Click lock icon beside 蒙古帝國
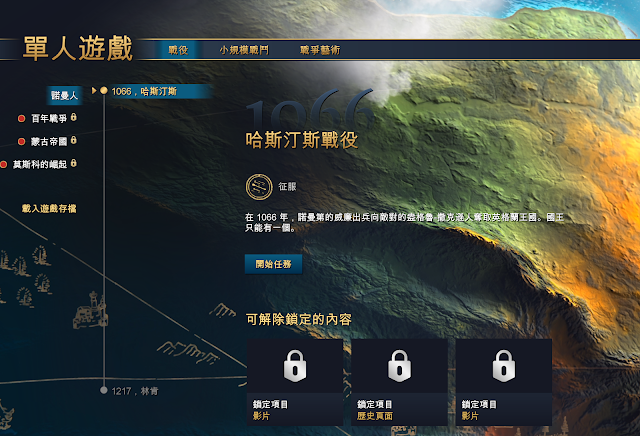The image size is (640, 436). click(73, 140)
